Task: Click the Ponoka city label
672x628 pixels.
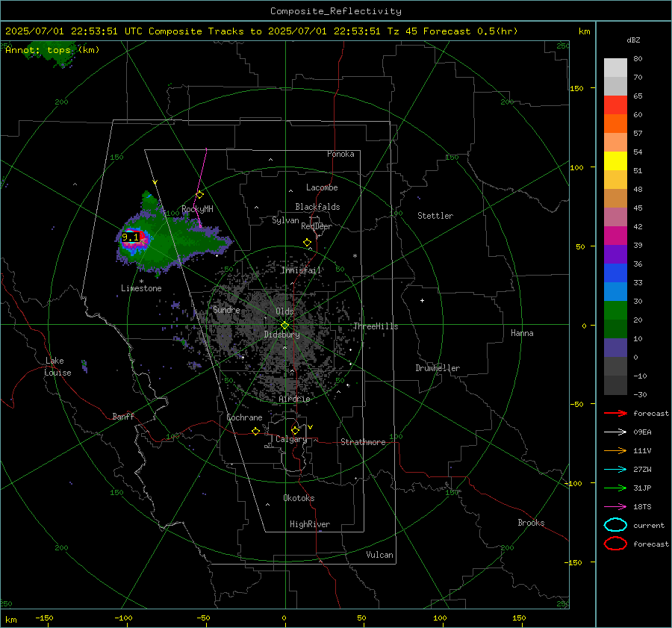Action: pyautogui.click(x=340, y=154)
